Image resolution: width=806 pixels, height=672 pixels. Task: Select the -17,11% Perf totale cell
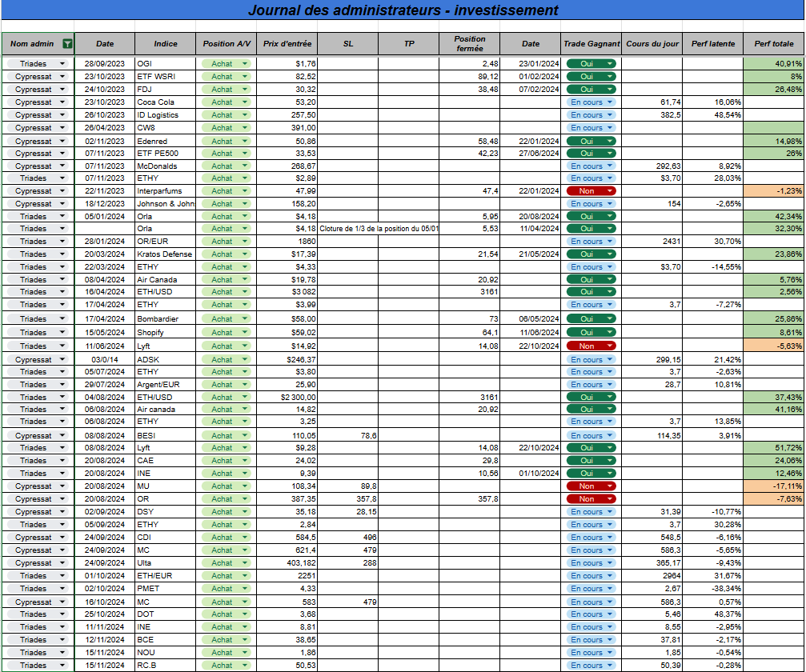(774, 486)
